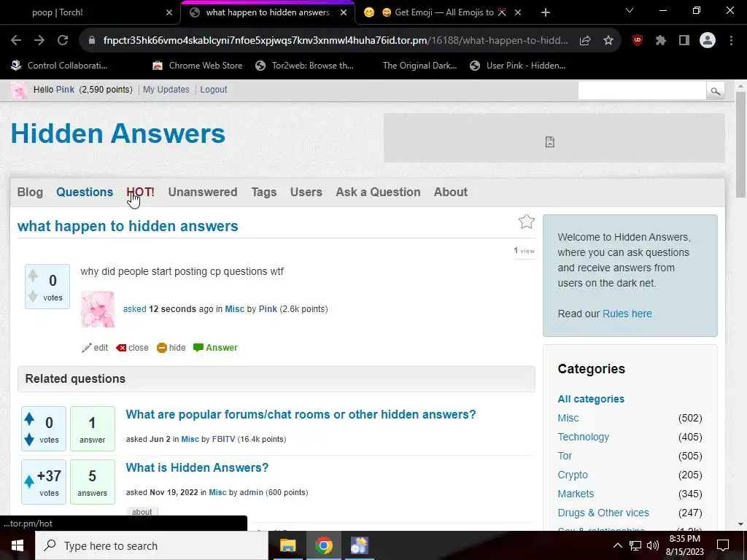Viewport: 747px width, 560px height.
Task: Open the HOT! menu item
Action: point(140,192)
